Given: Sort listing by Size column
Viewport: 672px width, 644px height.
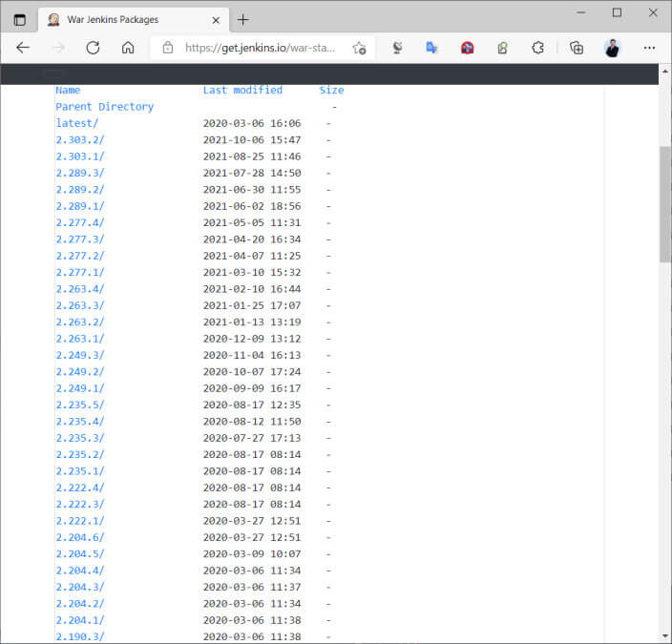Looking at the screenshot, I should 331,90.
